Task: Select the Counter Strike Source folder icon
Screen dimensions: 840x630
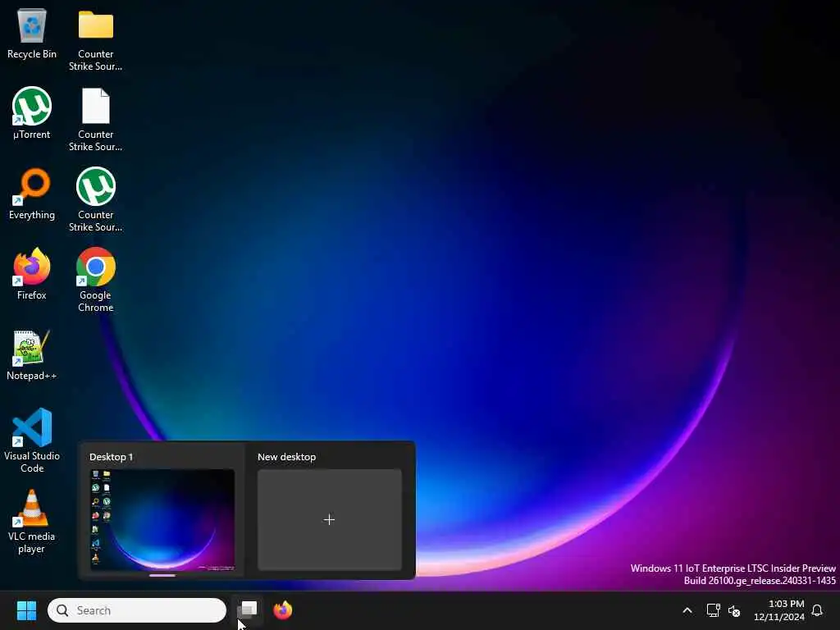Action: [95, 39]
